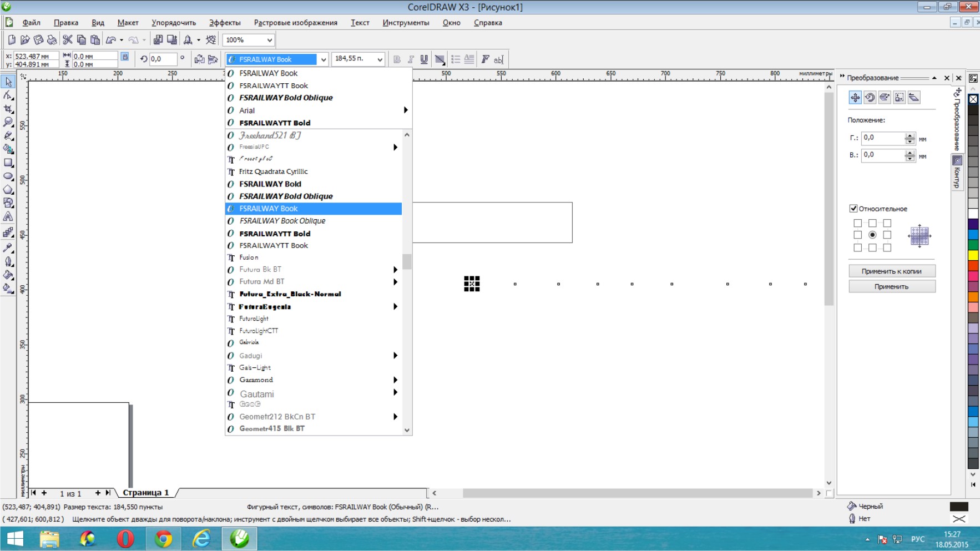The image size is (980, 551).
Task: Click the horizontal position Г field
Action: [x=883, y=138]
